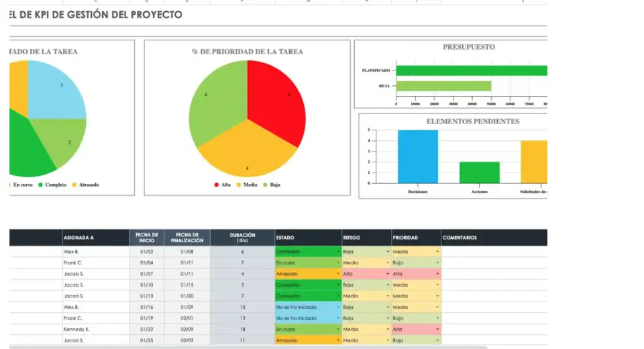Select the cell with start date 01/22
The height and width of the screenshot is (349, 644).
(146, 330)
